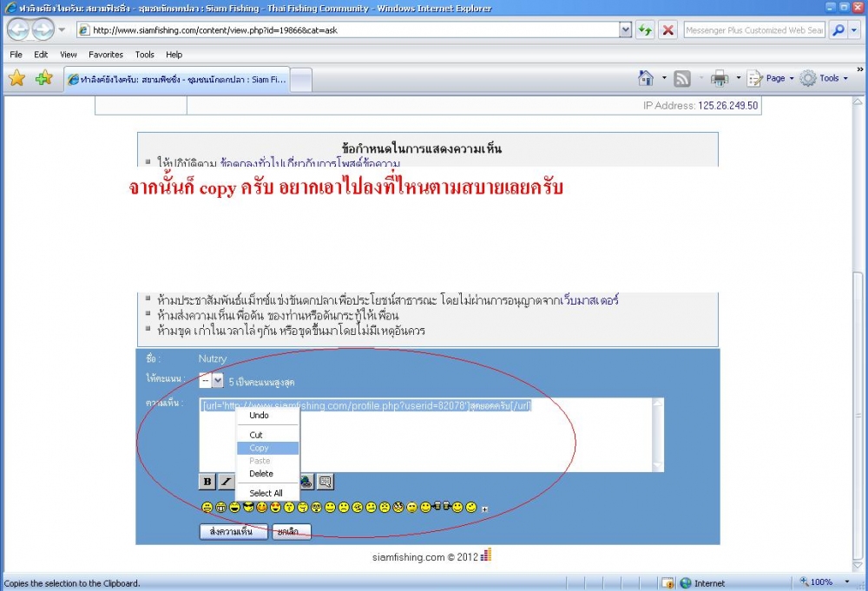The image size is (868, 591).
Task: Click the RSS Feeds icon
Action: click(682, 79)
